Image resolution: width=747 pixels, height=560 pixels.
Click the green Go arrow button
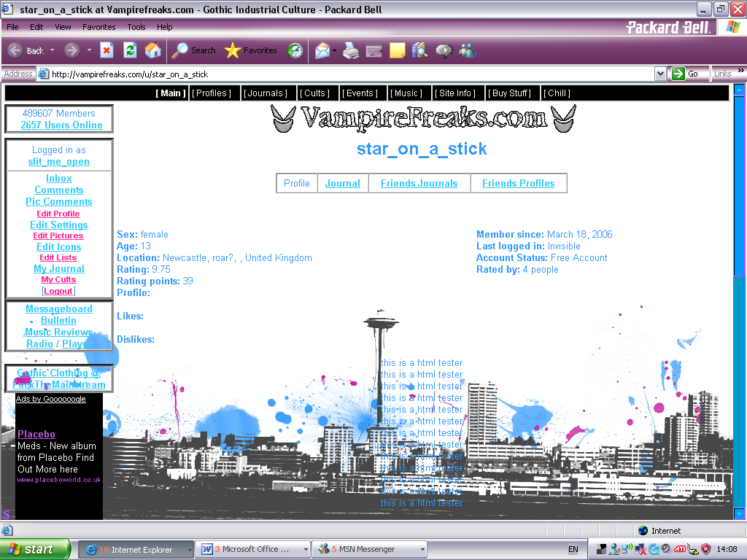[678, 74]
